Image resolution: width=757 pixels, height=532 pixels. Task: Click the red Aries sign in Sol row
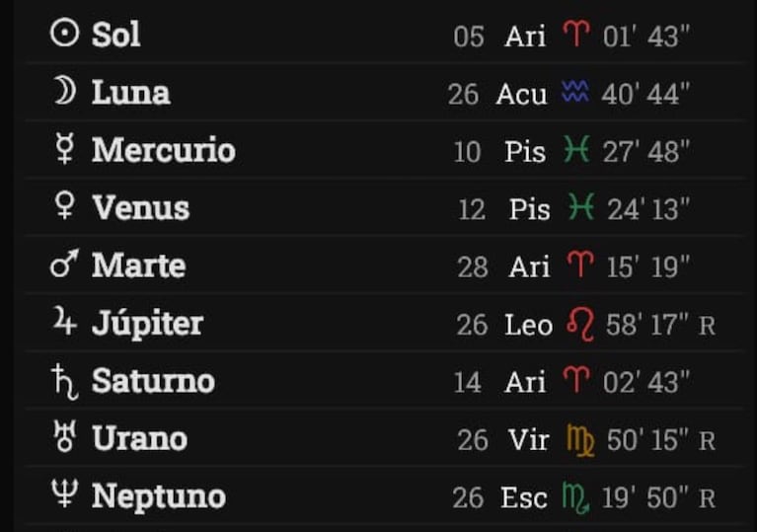point(575,37)
